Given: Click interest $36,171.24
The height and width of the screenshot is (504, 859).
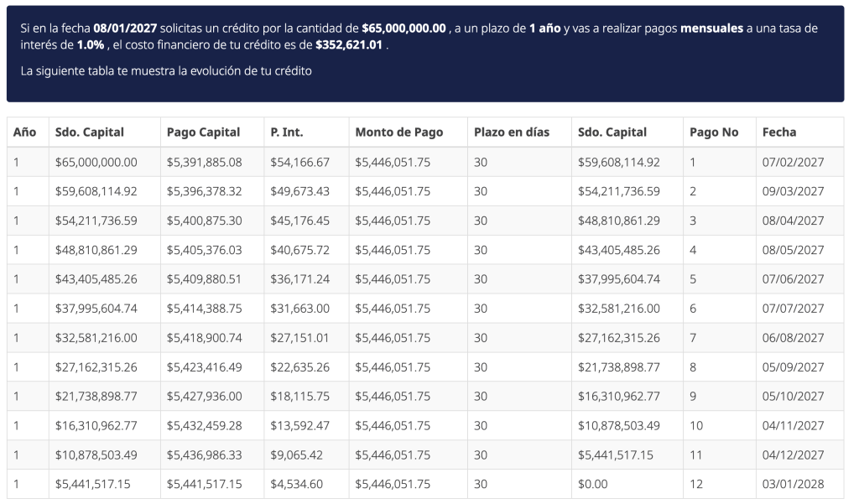Looking at the screenshot, I should pos(299,279).
